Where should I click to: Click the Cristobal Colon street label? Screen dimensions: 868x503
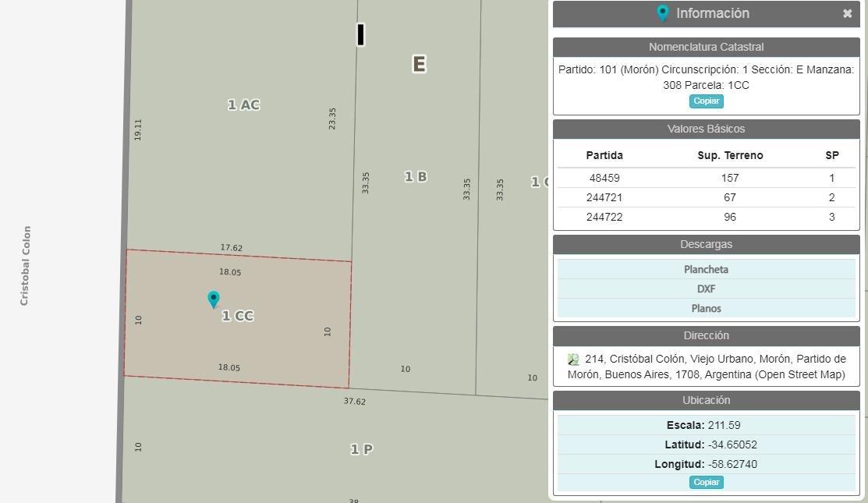(26, 266)
